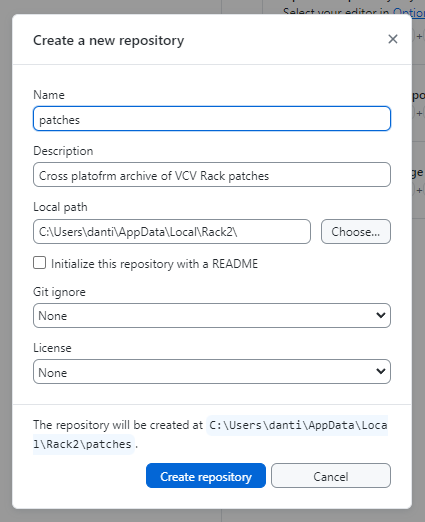Cancel the new repository dialog
This screenshot has height=522, width=425.
[331, 476]
